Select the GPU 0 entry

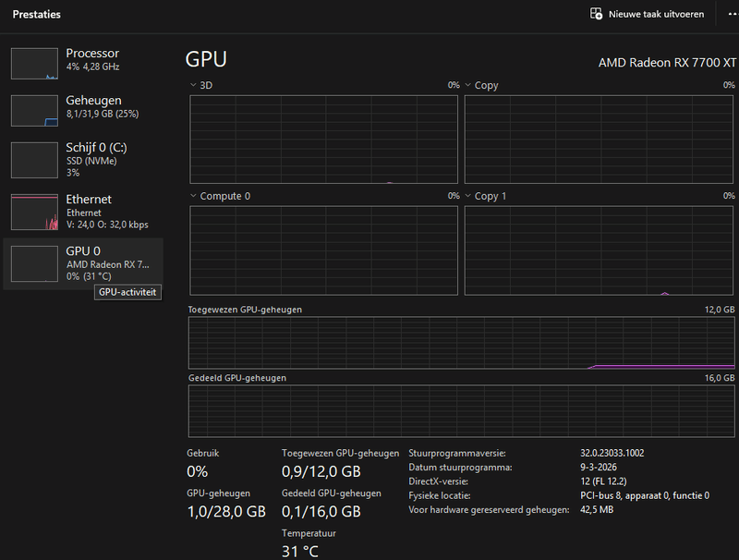click(x=83, y=263)
